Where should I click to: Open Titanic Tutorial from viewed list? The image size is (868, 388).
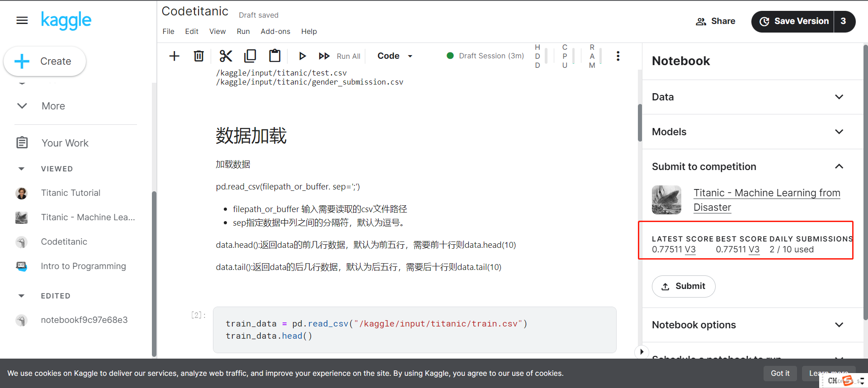point(71,193)
